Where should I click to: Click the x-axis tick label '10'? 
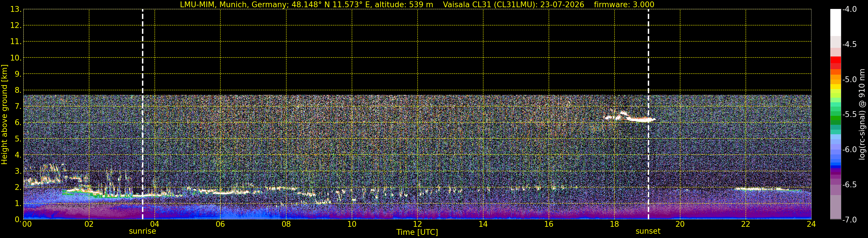tap(352, 224)
